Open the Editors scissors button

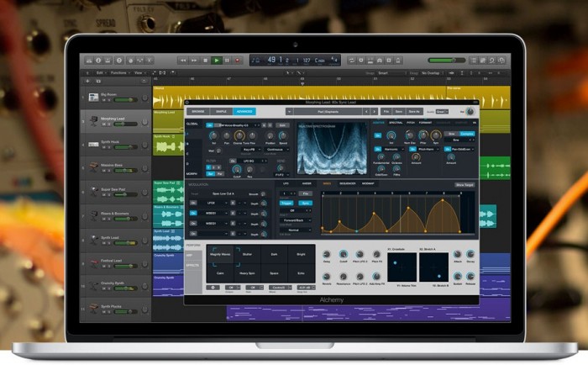(x=150, y=60)
